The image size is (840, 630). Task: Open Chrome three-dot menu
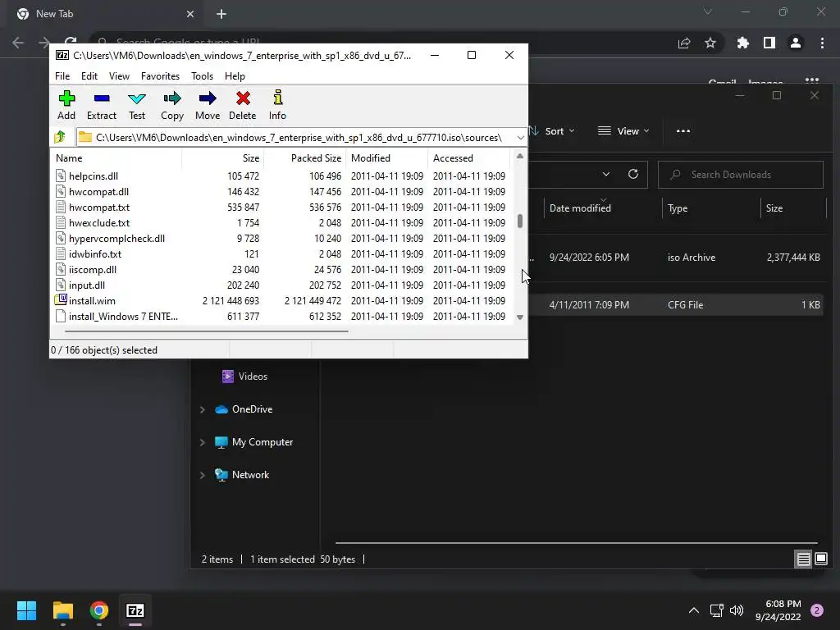click(822, 43)
